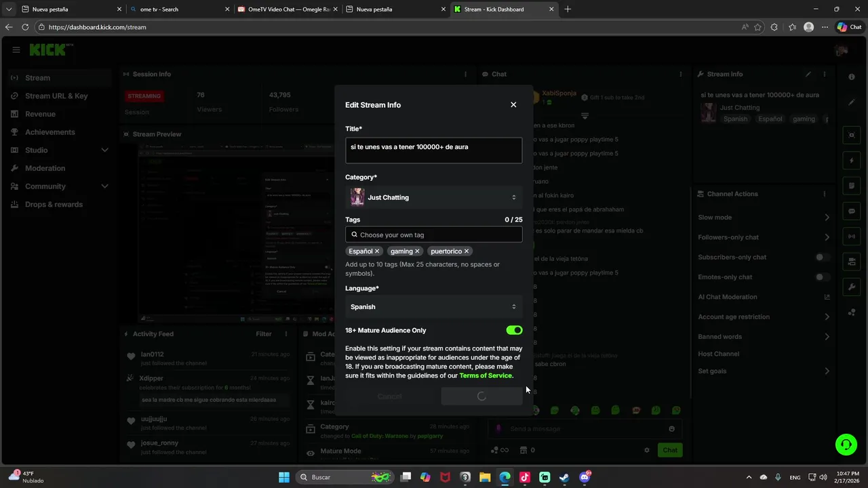Screen dimensions: 868x488
Task: Toggle the 18+ Mature Audience Only switch
Action: (514, 330)
